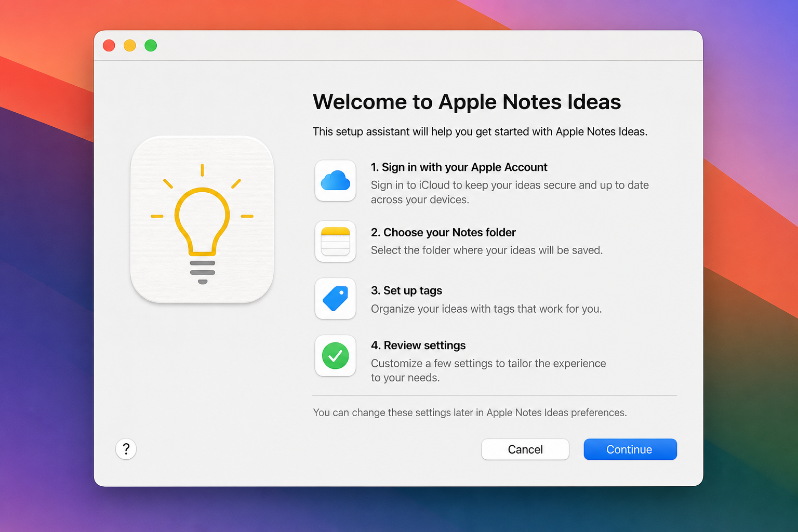
Task: Click 'Select the folder where your ideas' text
Action: [x=487, y=250]
